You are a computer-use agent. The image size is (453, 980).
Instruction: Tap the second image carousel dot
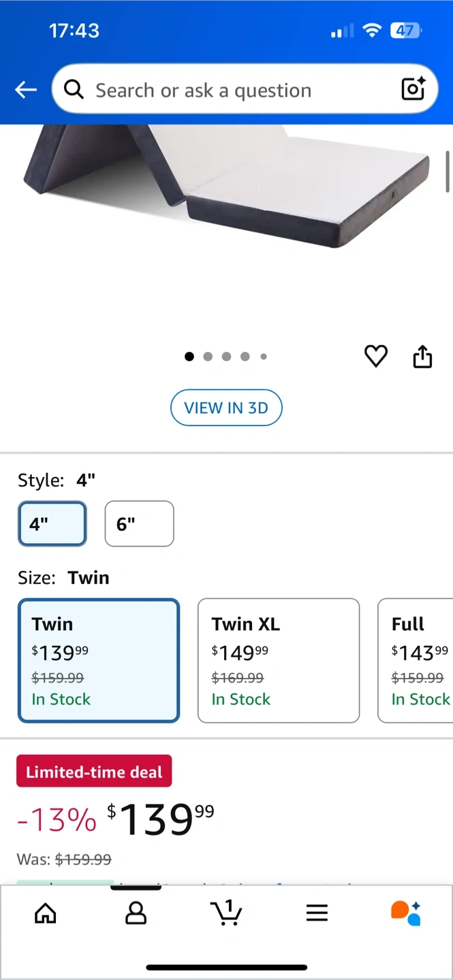208,356
